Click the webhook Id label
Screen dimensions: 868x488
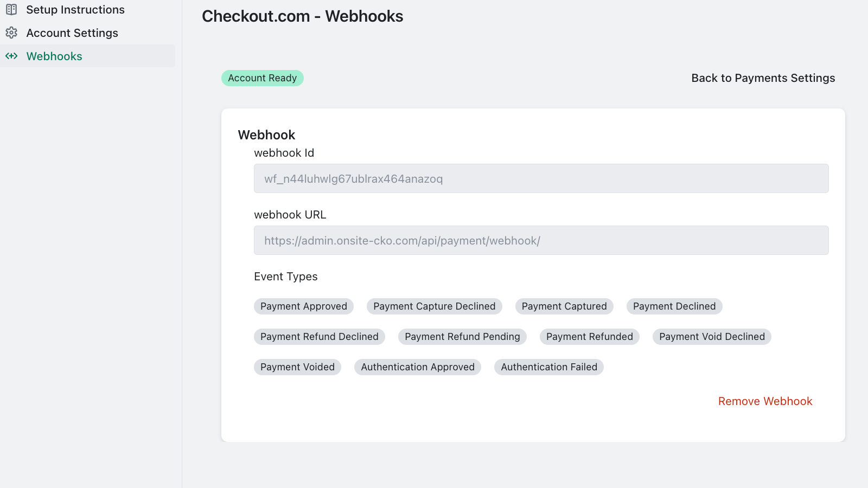[284, 153]
